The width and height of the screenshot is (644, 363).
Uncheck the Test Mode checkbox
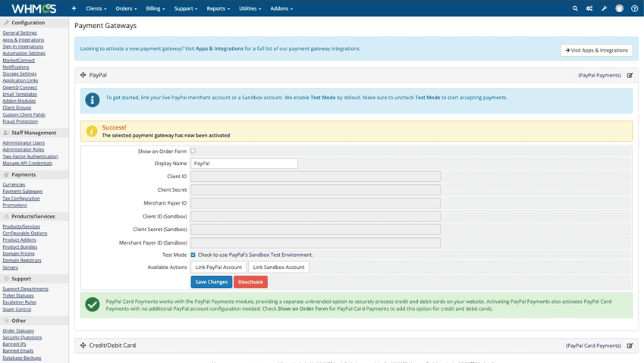click(193, 255)
